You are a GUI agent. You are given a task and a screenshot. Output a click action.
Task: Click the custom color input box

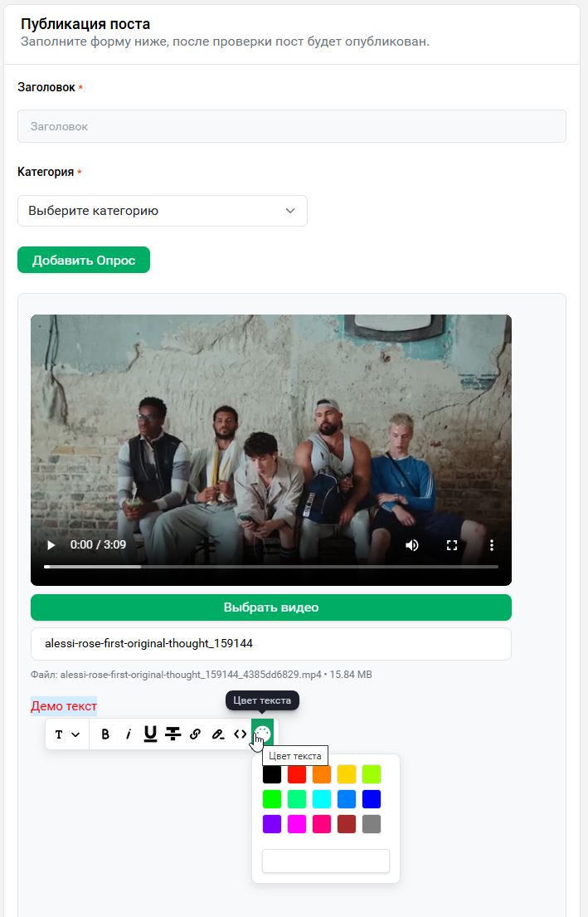pos(326,861)
